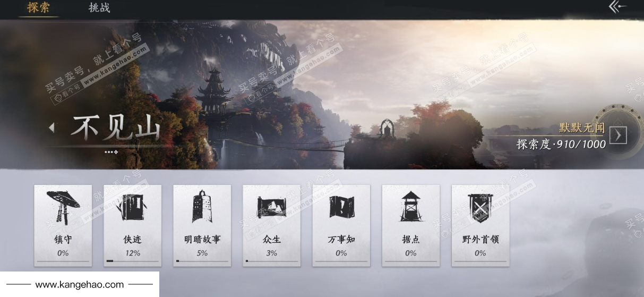
Task: Open the 万事知 label
Action: [x=341, y=240]
